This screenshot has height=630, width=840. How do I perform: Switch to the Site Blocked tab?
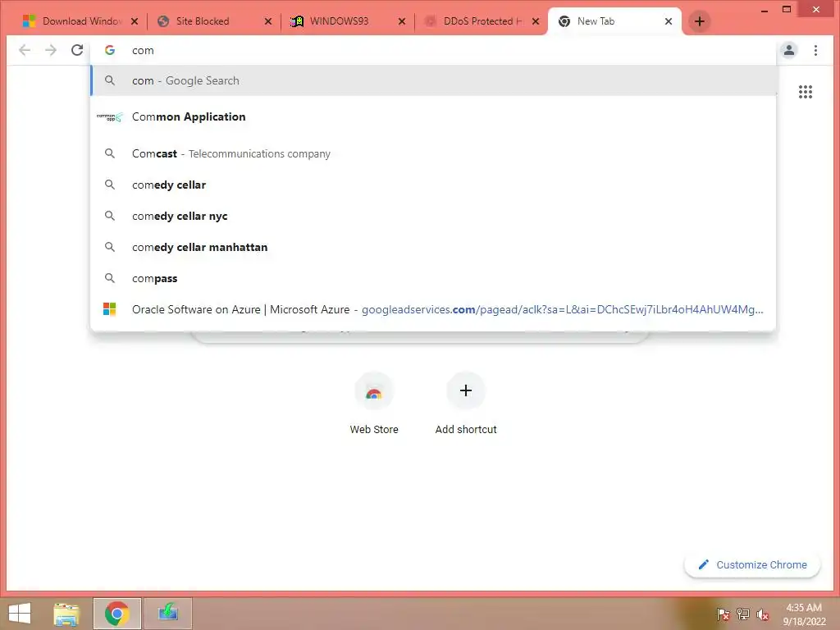(x=213, y=21)
